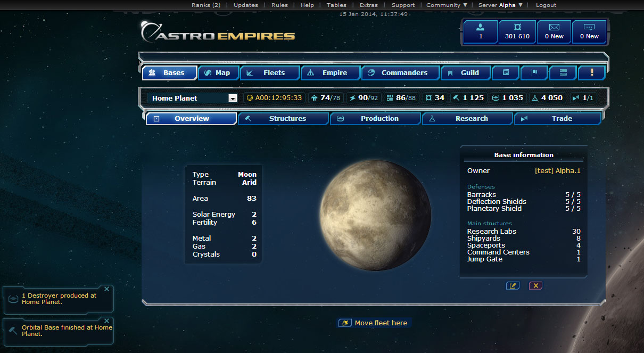Open the account profile button showing 1

pos(481,31)
